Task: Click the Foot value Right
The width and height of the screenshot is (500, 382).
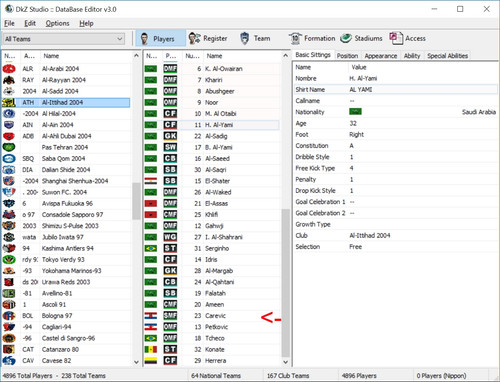Action: (x=356, y=134)
